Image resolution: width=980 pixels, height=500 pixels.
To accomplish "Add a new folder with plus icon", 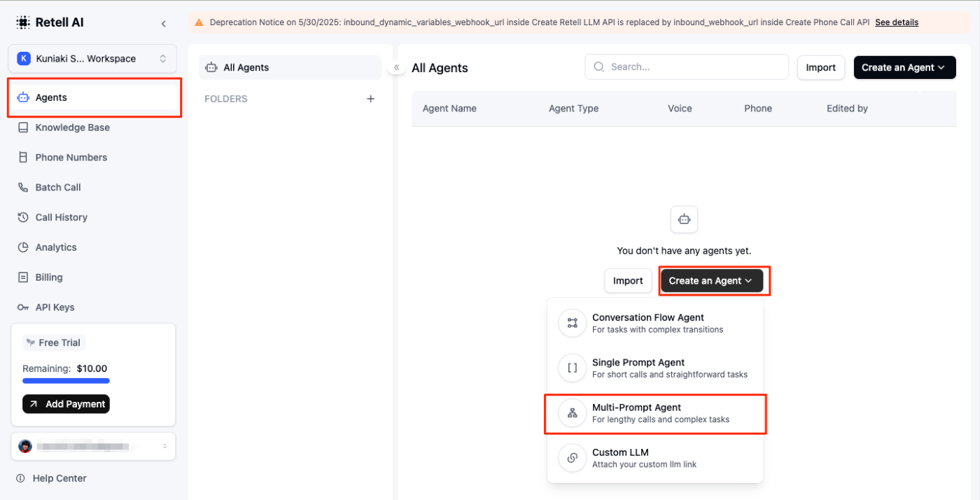I will (x=371, y=99).
